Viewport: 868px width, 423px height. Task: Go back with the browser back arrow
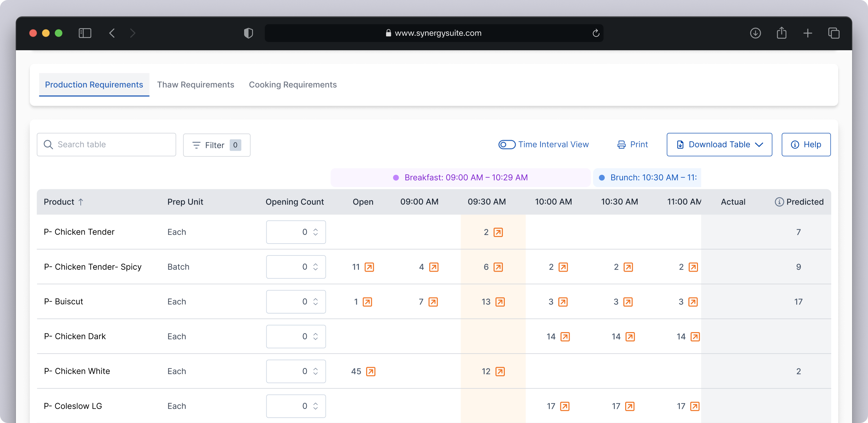tap(112, 33)
